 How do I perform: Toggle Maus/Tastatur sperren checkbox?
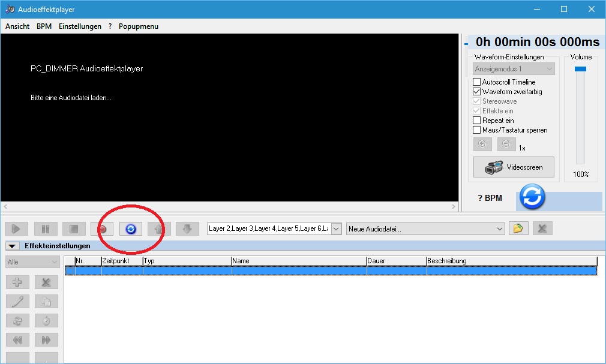click(477, 130)
